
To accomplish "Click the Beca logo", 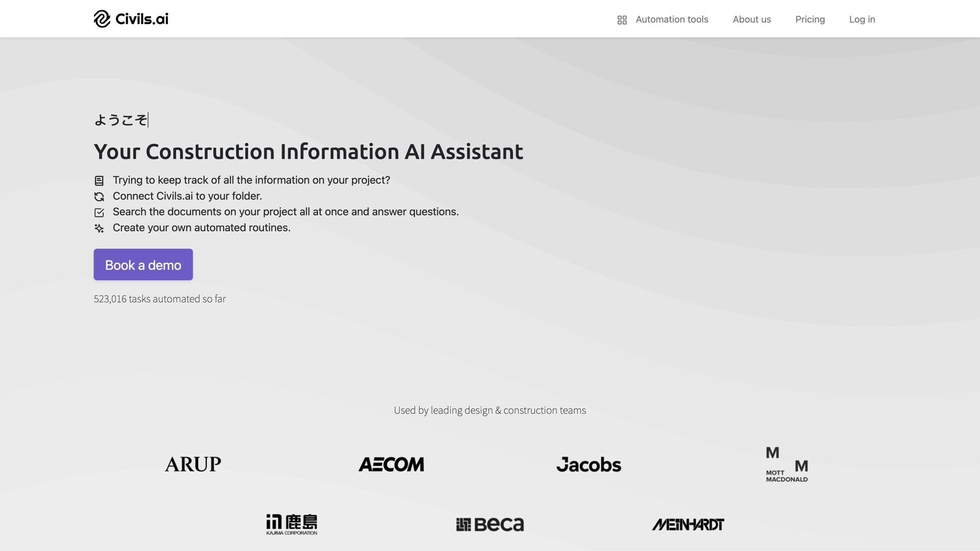I will [x=489, y=523].
